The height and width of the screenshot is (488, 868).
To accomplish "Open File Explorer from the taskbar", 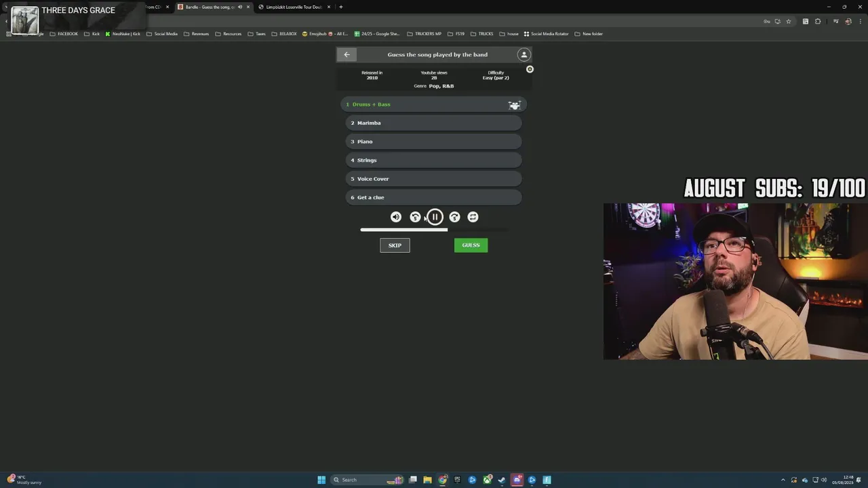I will [x=427, y=480].
